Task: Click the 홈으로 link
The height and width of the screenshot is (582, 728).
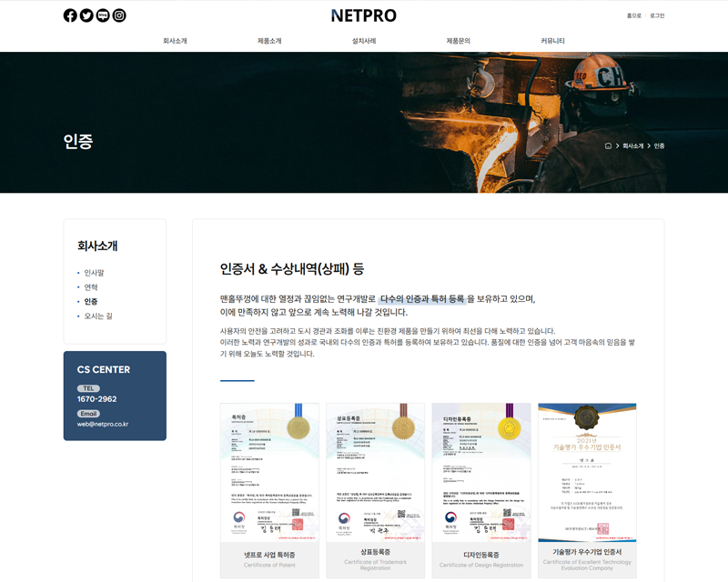Action: [633, 15]
